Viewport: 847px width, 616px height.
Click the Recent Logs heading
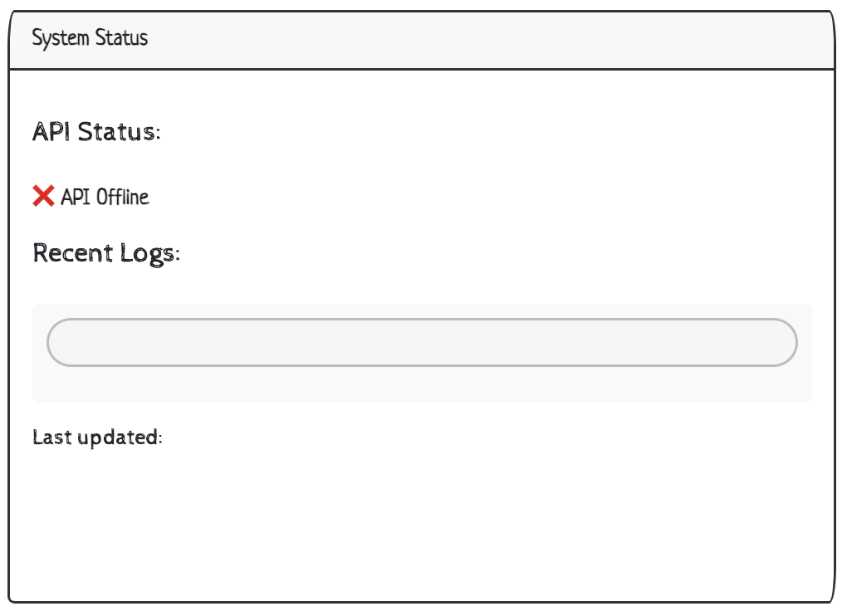(x=106, y=253)
